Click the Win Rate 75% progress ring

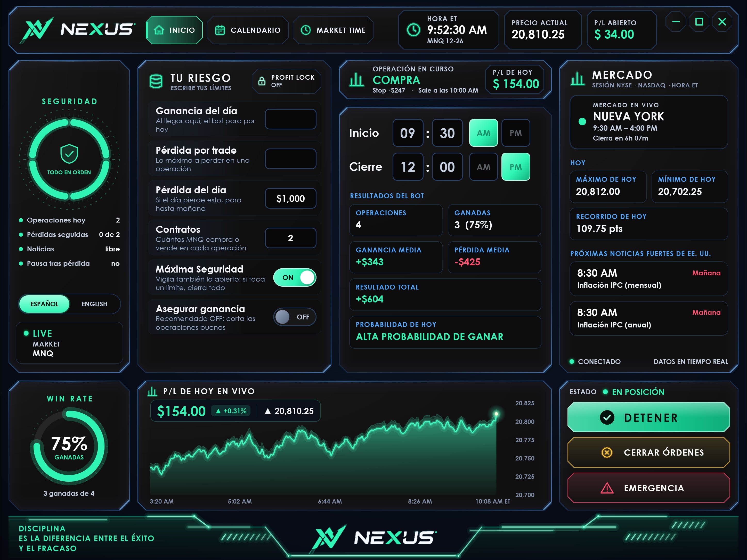pyautogui.click(x=69, y=447)
